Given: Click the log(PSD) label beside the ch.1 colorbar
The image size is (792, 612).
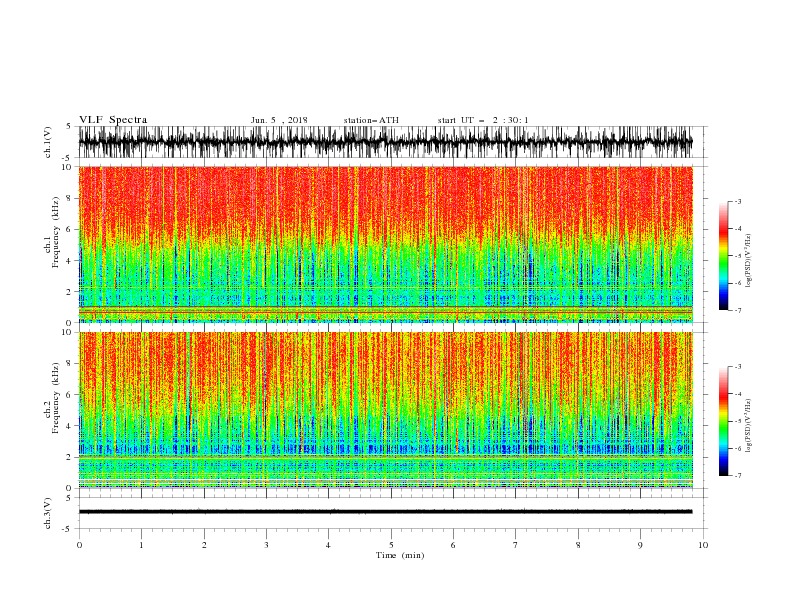Looking at the screenshot, I should pos(748,261).
